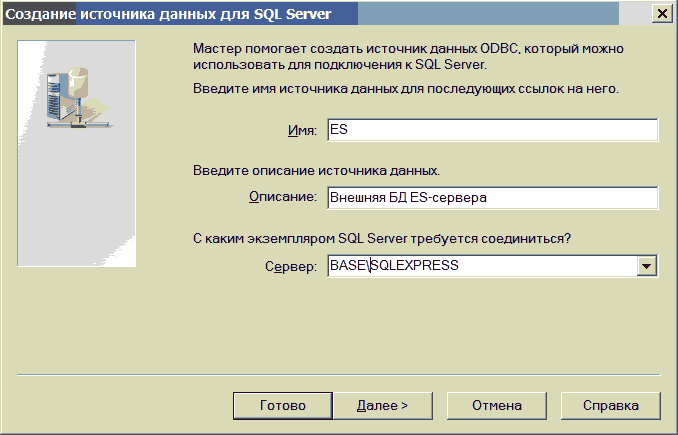Go to next step with Далее >

[x=382, y=406]
